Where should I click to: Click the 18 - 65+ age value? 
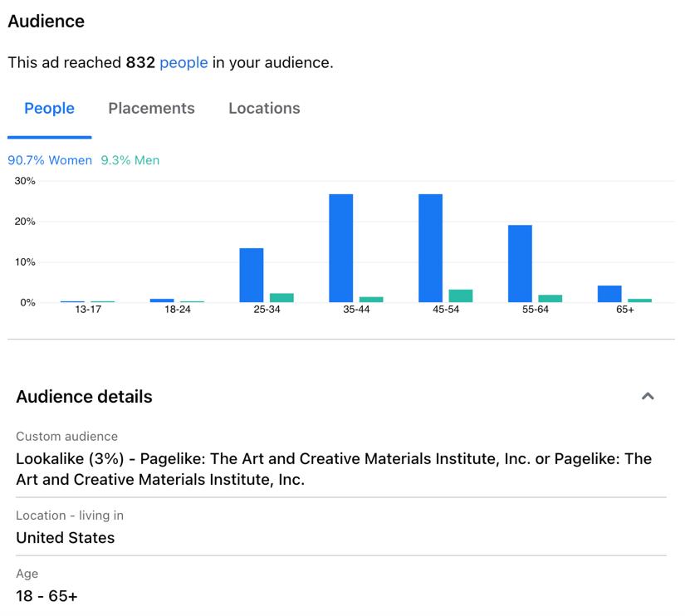[x=46, y=596]
